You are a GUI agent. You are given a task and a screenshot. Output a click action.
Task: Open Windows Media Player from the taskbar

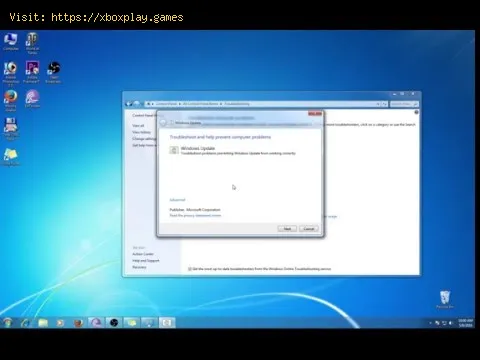pos(60,323)
